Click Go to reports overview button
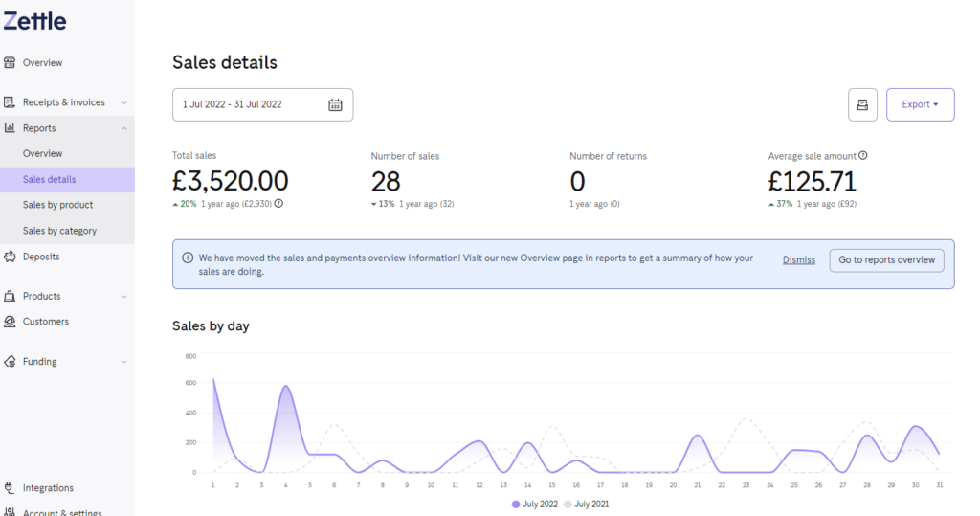The height and width of the screenshot is (516, 980). [887, 260]
